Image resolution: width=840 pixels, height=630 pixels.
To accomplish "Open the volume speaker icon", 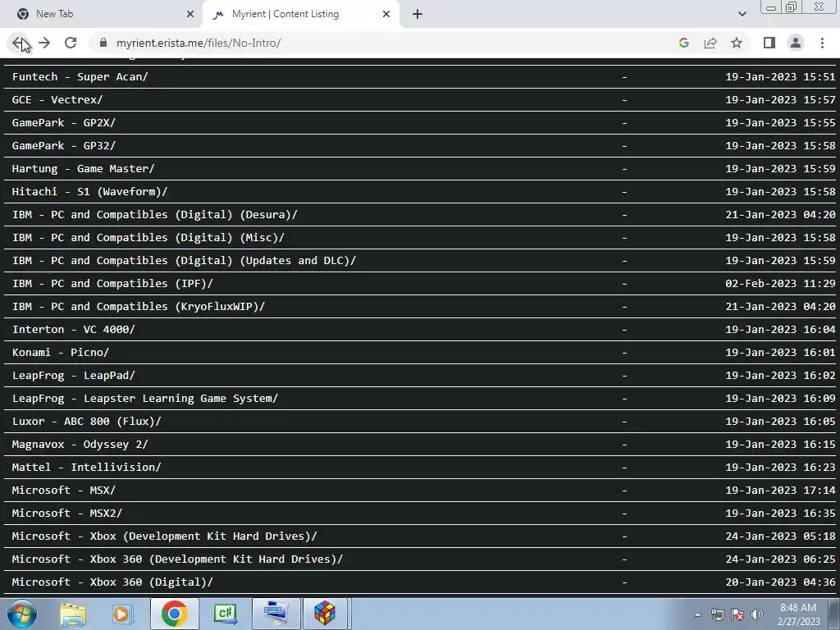I will 757,614.
